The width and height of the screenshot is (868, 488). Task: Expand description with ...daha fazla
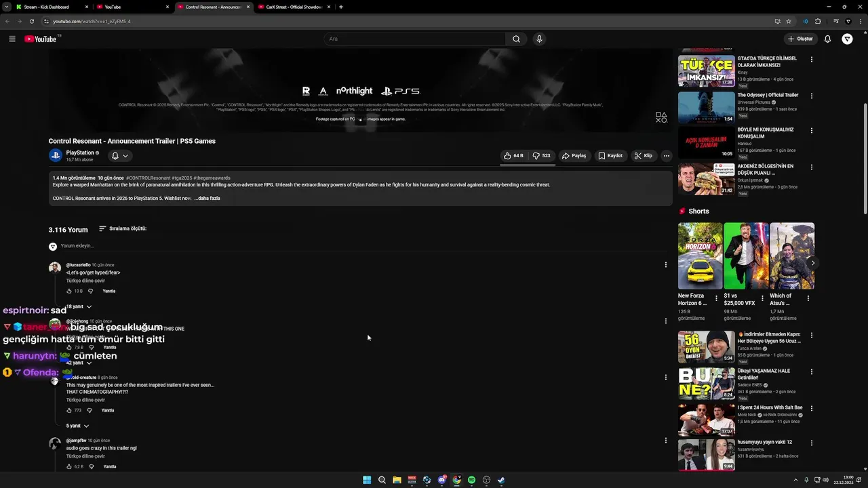208,199
